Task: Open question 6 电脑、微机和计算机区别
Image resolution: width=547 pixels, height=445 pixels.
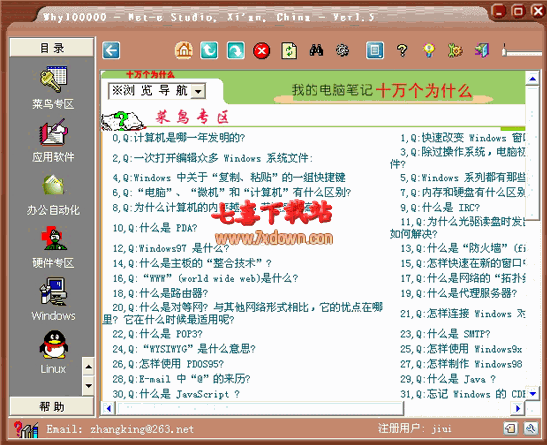Action: tap(232, 193)
